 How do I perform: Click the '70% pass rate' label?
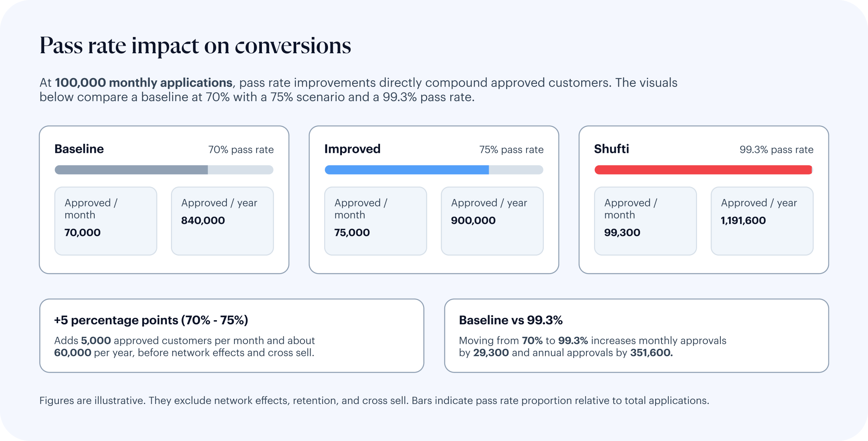(x=241, y=150)
